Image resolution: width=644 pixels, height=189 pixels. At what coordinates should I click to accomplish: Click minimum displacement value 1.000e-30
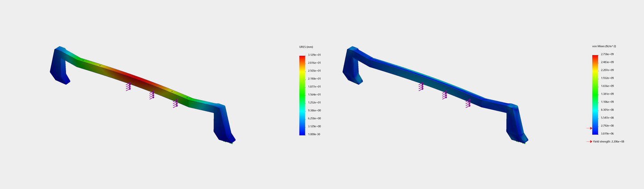tap(314, 134)
